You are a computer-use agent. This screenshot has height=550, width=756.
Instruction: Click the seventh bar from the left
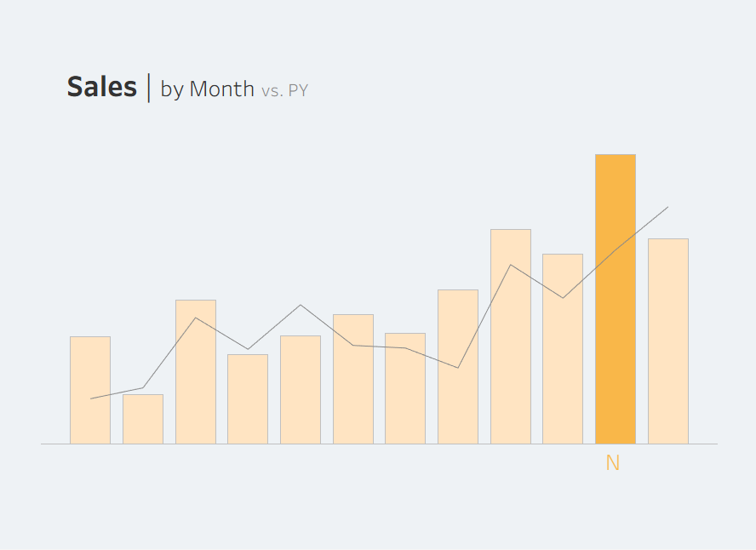(405, 388)
